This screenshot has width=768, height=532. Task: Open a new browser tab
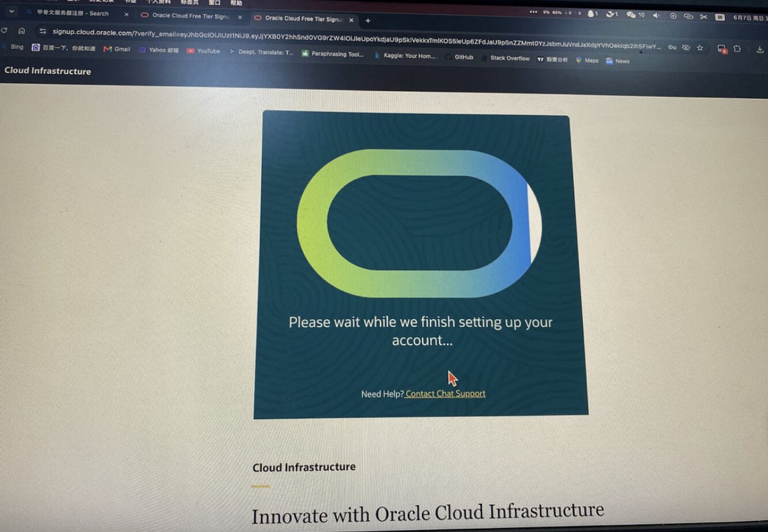pos(368,21)
